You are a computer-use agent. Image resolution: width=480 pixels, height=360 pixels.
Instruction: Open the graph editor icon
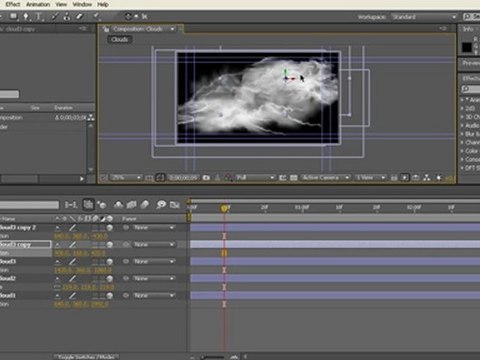175,205
